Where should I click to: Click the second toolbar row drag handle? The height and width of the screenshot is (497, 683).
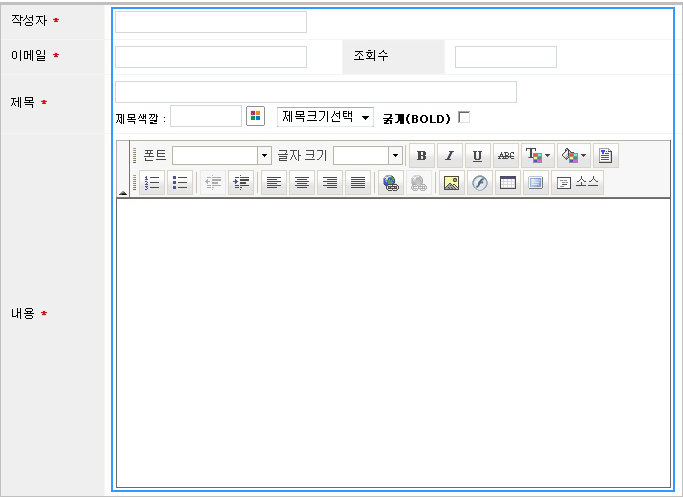point(135,183)
